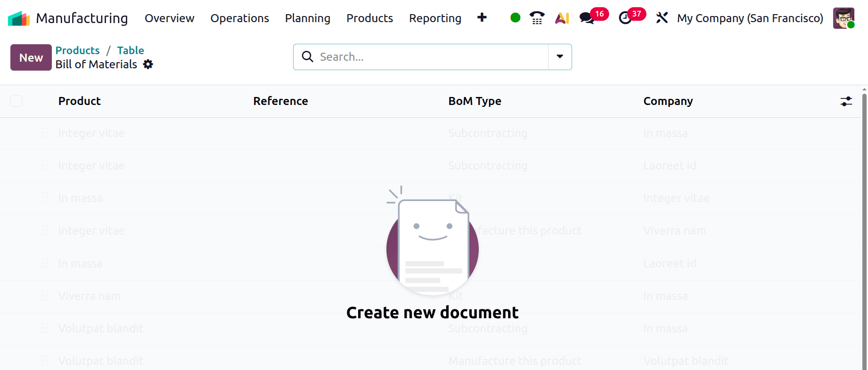
Task: Open the Reporting menu
Action: (435, 18)
